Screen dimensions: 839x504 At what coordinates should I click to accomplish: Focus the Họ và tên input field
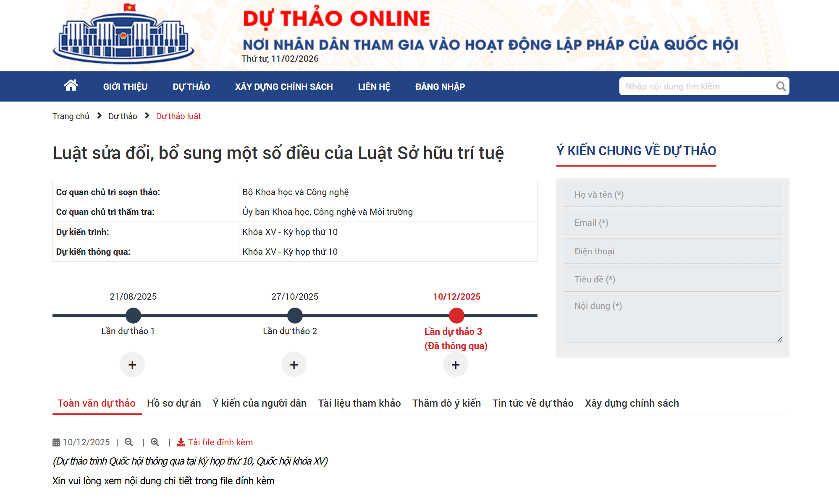click(672, 195)
